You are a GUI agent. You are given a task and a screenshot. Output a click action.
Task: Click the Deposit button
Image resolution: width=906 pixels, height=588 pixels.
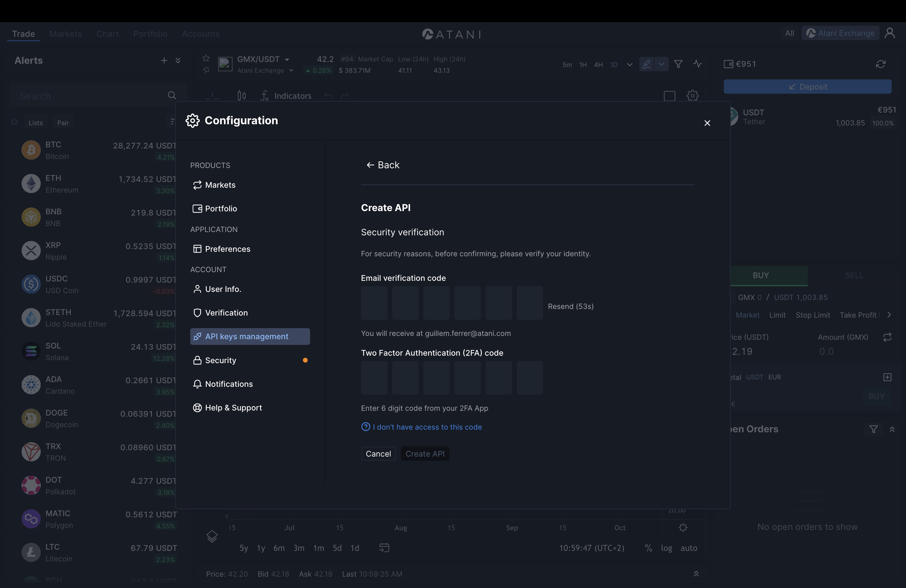[x=807, y=87]
